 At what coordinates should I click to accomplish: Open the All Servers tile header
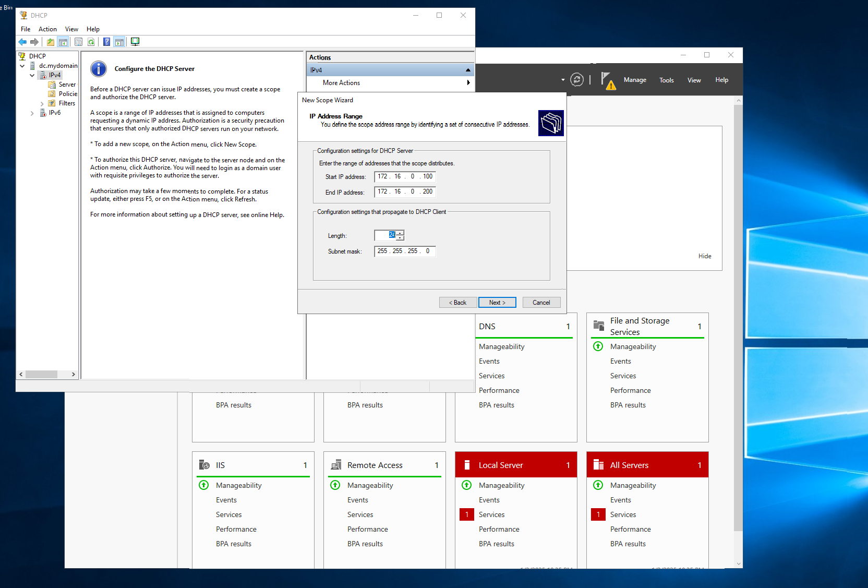click(647, 464)
